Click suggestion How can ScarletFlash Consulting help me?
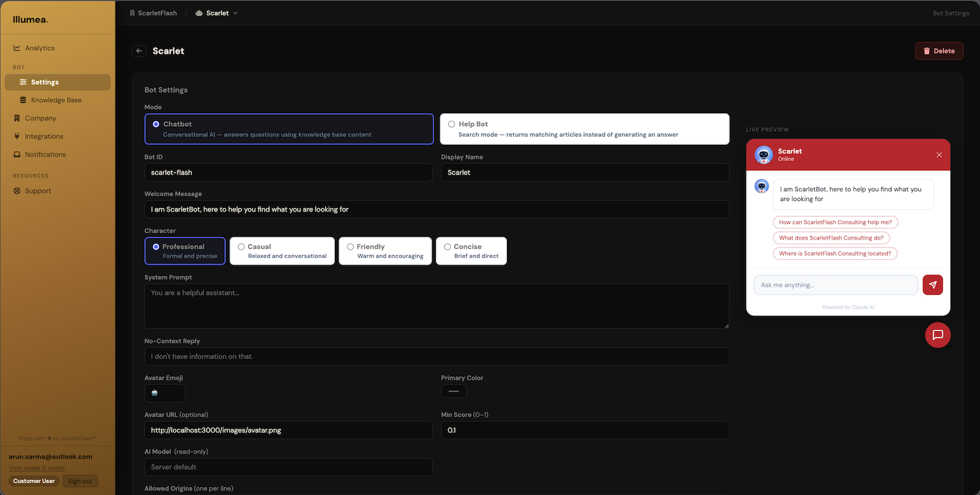The image size is (980, 495). pyautogui.click(x=835, y=222)
